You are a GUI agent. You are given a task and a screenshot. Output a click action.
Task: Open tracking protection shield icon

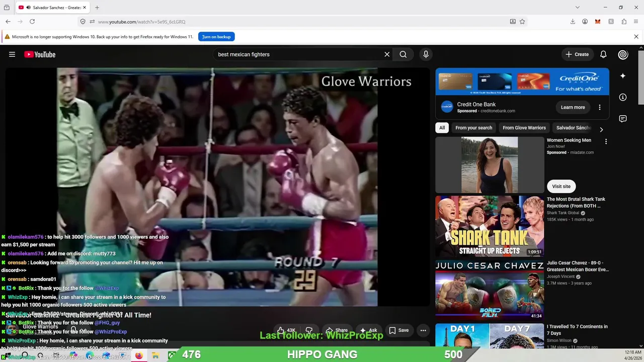(x=83, y=22)
